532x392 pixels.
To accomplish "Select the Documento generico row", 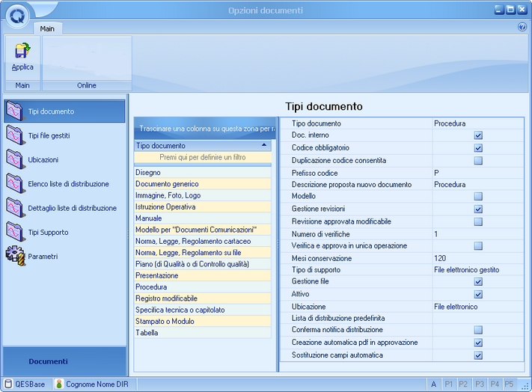I will point(203,184).
